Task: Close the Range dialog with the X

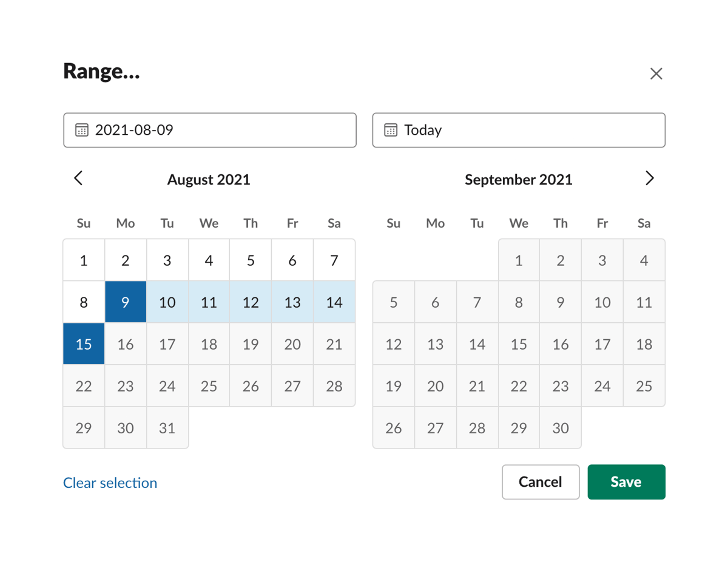Action: (656, 73)
